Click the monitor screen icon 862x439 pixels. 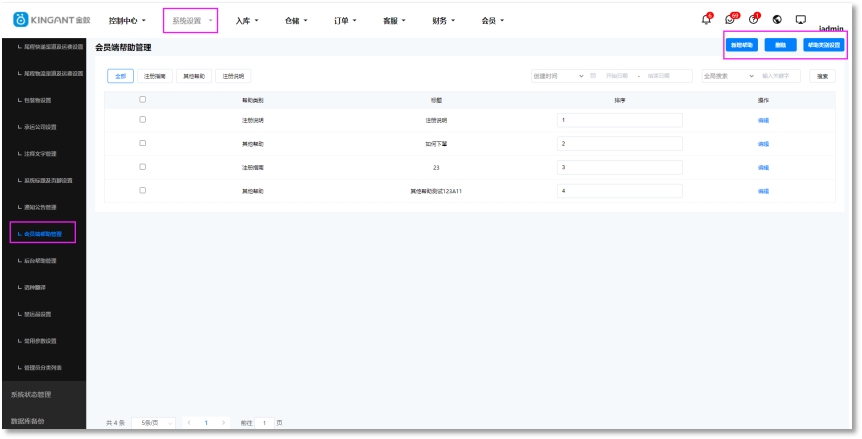[x=800, y=20]
